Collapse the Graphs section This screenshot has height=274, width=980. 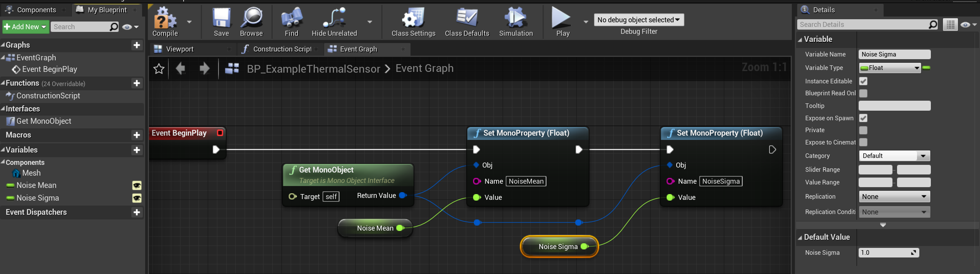tap(3, 45)
